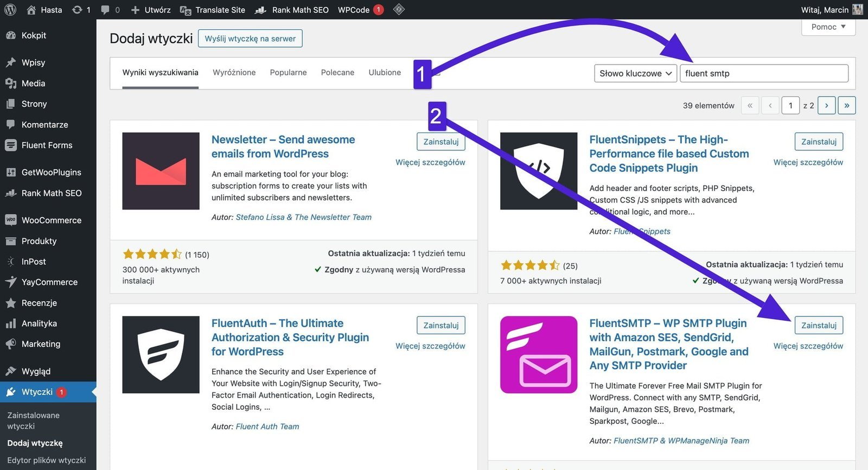Viewport: 868px width, 470px height.
Task: Expand the Pomoc help panel
Action: pos(828,27)
